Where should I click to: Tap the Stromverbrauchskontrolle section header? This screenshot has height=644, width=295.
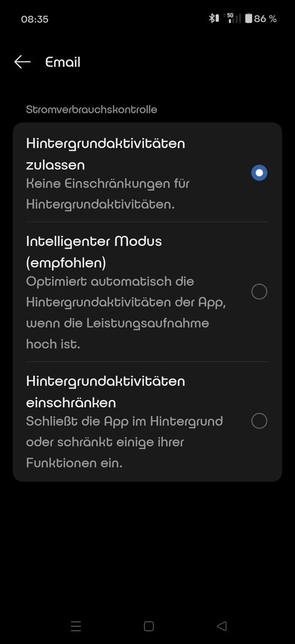point(91,110)
